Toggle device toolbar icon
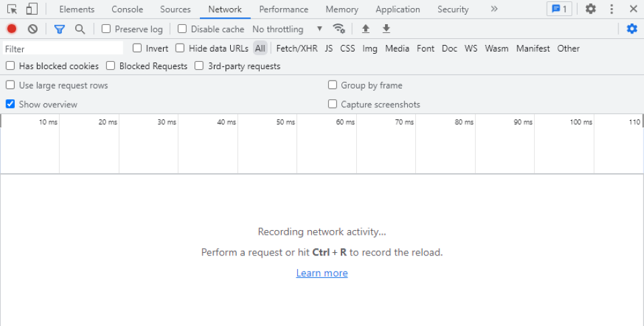 (x=32, y=9)
